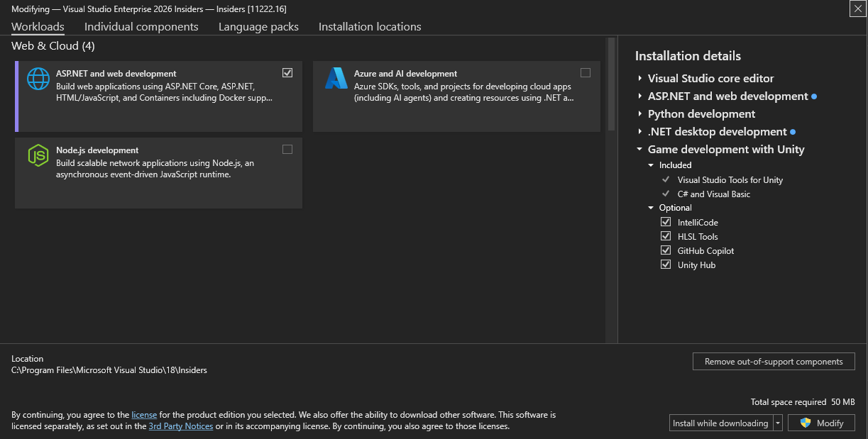Collapse the Optional subsection

coord(651,207)
